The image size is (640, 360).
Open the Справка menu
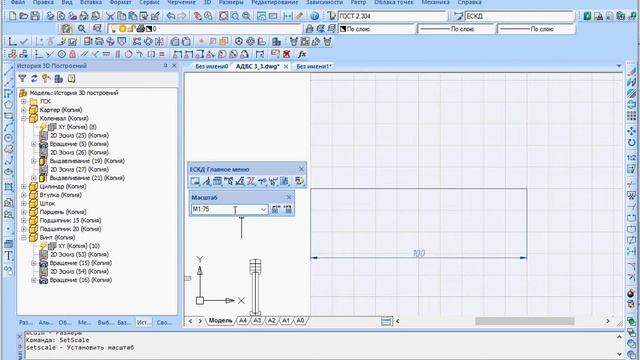tap(469, 2)
